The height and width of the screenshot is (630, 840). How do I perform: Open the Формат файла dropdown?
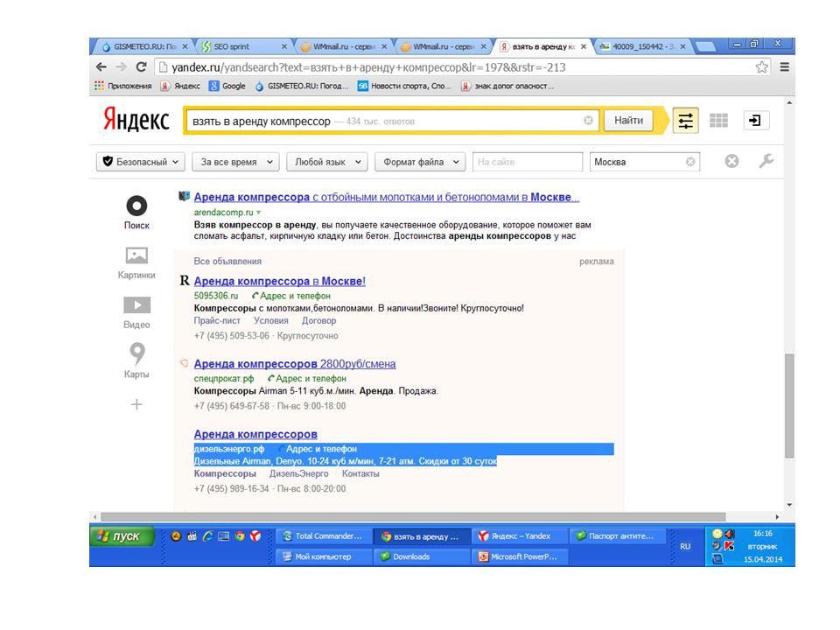[419, 162]
